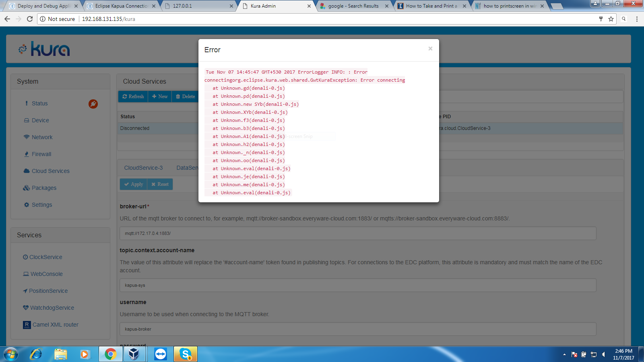Click the Settings gear icon
Viewport: 644px width, 362px height.
[27, 205]
